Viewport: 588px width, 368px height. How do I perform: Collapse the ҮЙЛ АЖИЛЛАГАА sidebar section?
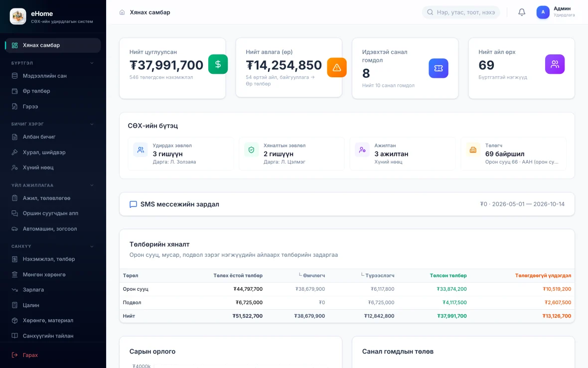pyautogui.click(x=92, y=185)
